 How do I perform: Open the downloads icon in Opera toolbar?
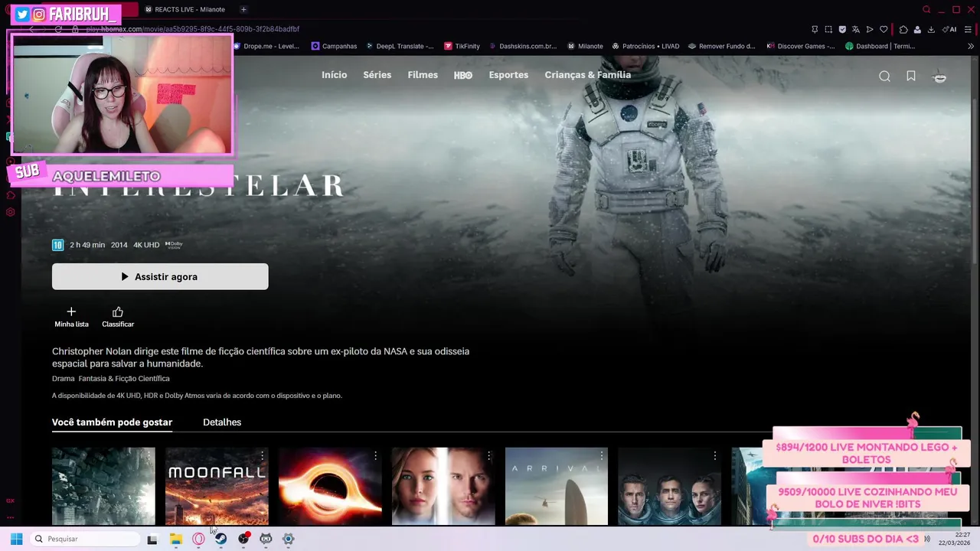pos(931,29)
